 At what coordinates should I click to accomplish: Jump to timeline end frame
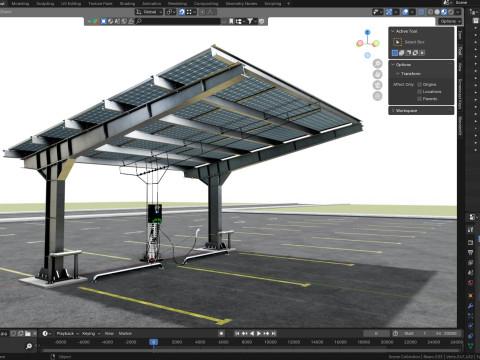click(274, 333)
